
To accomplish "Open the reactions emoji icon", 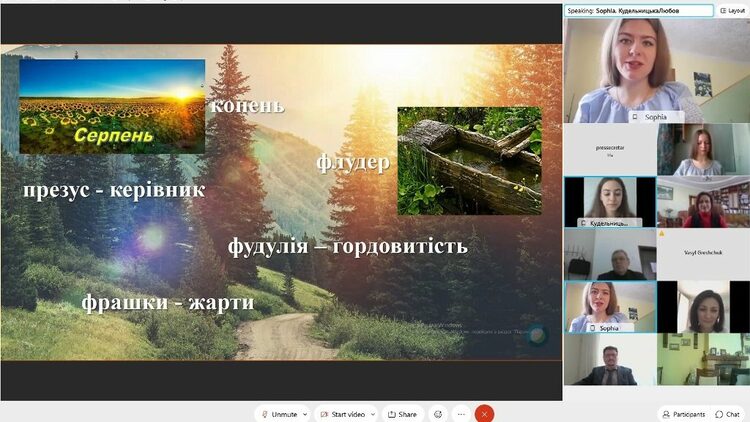I will click(x=438, y=414).
